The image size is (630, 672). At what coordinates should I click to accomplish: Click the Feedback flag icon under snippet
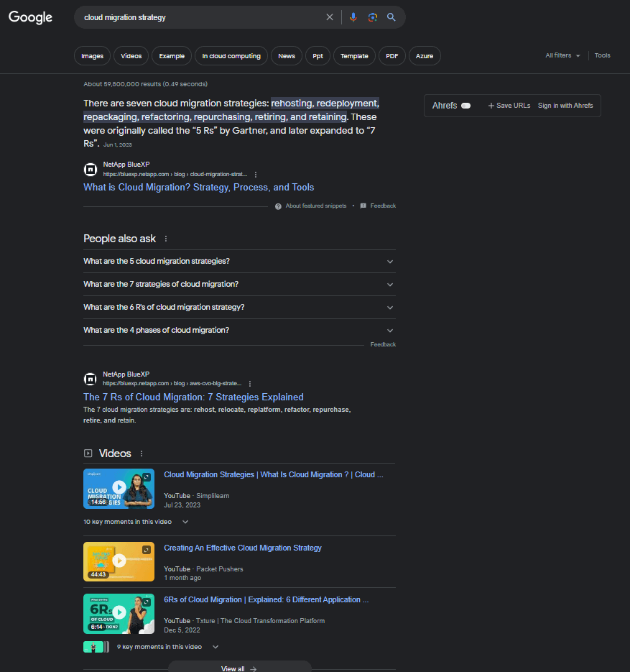[x=363, y=206]
